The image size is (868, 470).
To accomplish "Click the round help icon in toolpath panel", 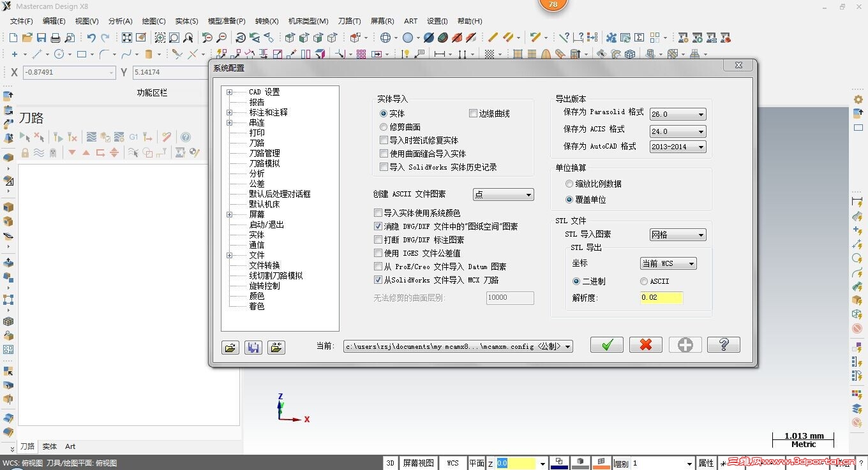I will click(186, 138).
